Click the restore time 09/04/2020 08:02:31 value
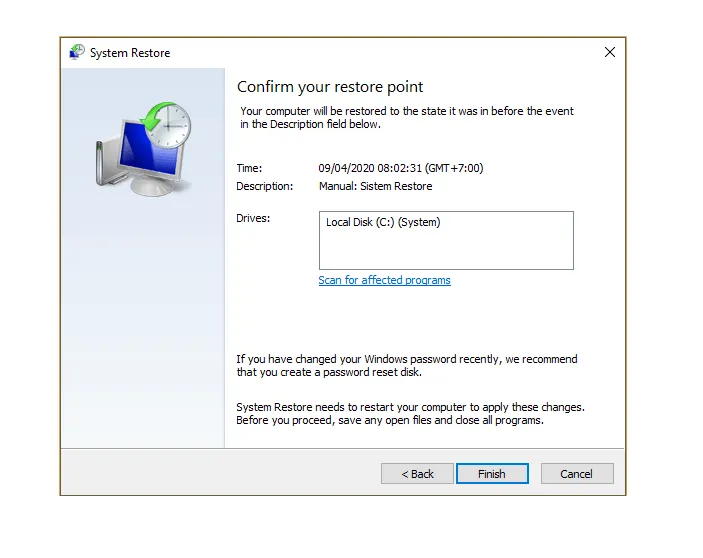The image size is (703, 558). pyautogui.click(x=400, y=168)
